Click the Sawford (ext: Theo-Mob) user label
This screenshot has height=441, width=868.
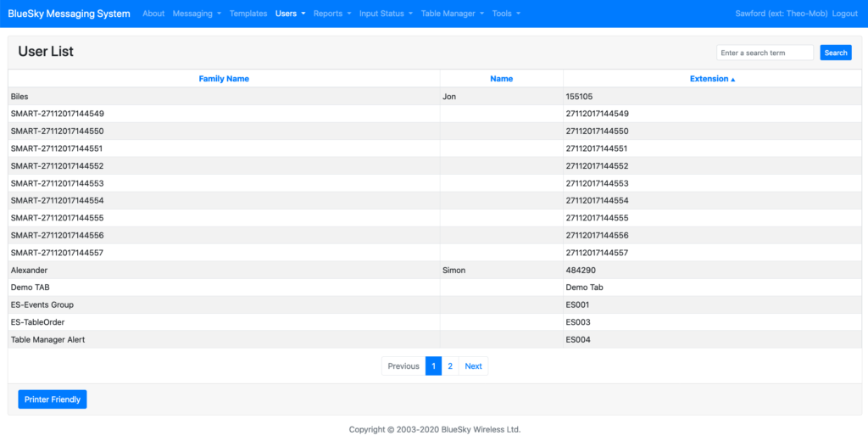click(x=781, y=14)
